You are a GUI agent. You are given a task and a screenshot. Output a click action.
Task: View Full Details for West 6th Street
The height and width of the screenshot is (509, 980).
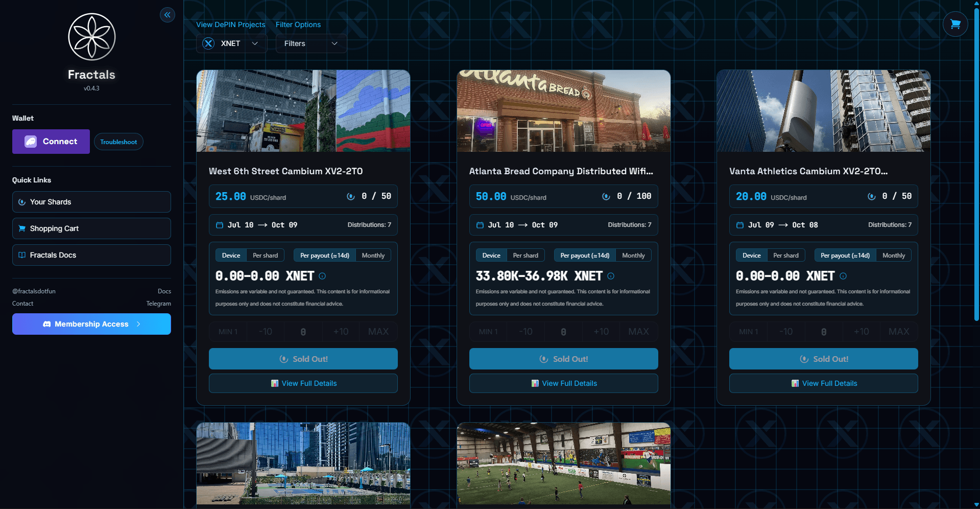click(303, 383)
